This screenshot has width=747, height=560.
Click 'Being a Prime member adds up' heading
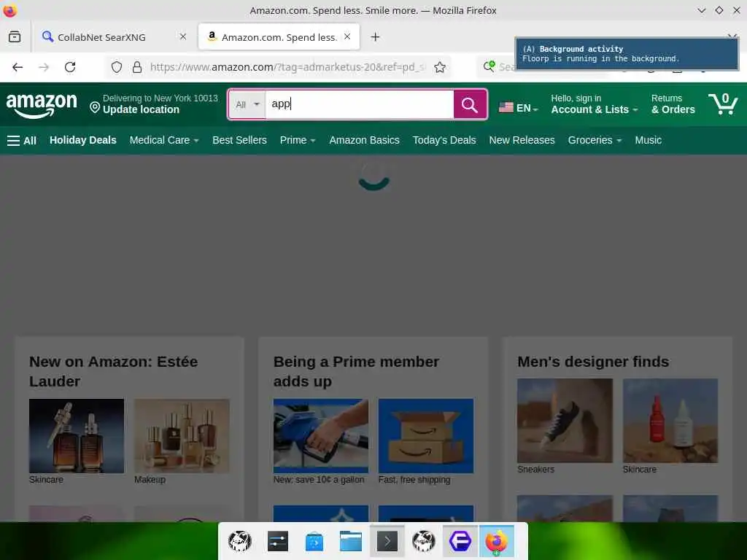356,371
